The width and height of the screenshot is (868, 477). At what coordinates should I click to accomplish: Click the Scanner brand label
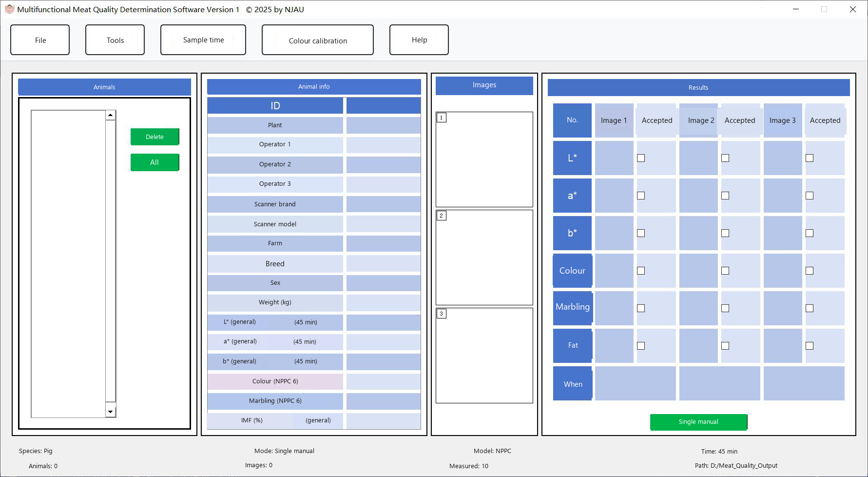(x=275, y=204)
